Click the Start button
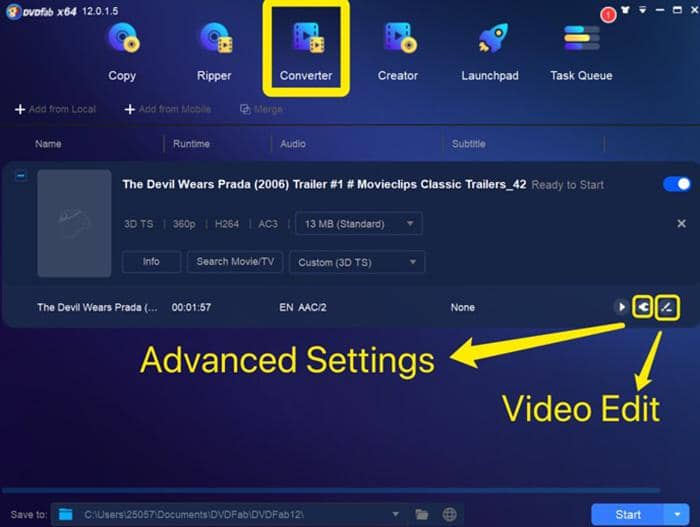Viewport: 700px width, 527px height. click(x=628, y=515)
